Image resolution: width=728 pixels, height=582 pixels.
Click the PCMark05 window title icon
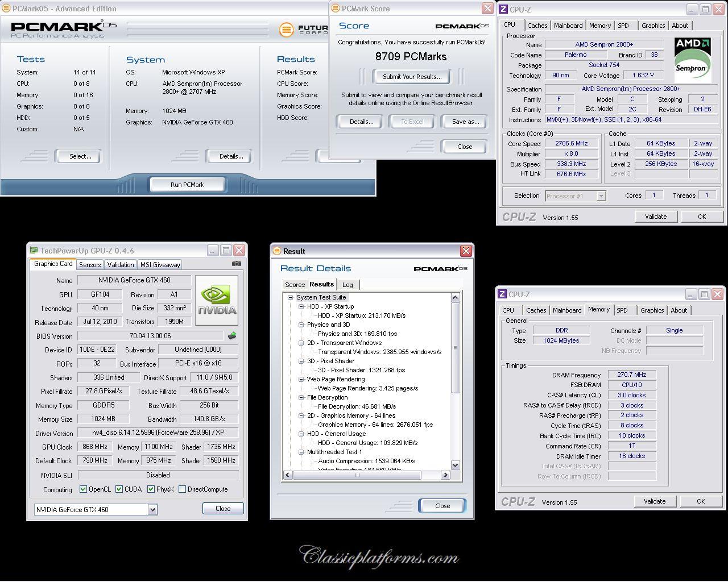click(x=6, y=9)
